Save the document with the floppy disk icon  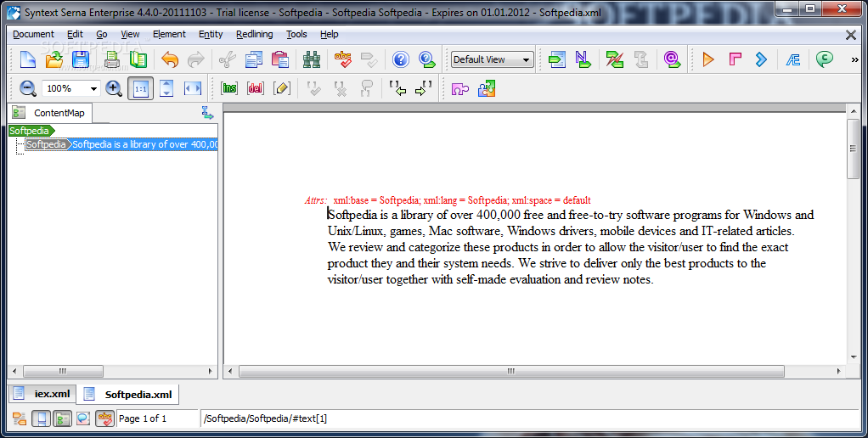tap(81, 59)
